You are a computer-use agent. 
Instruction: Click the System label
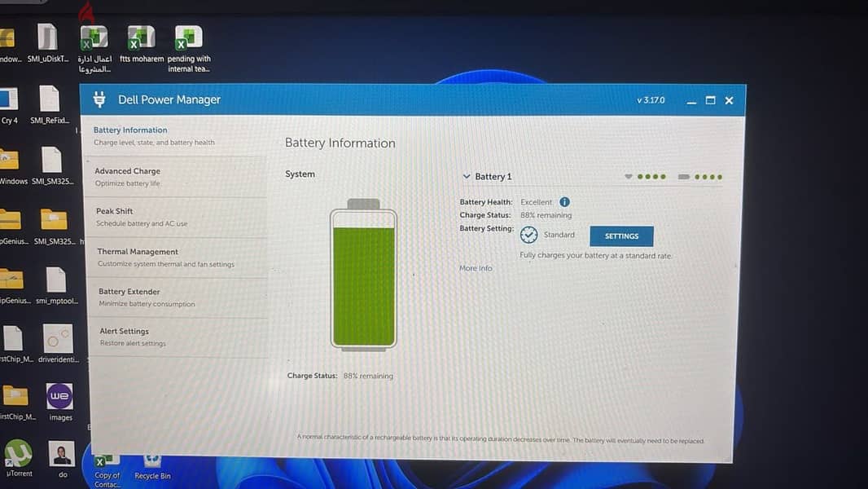tap(300, 174)
